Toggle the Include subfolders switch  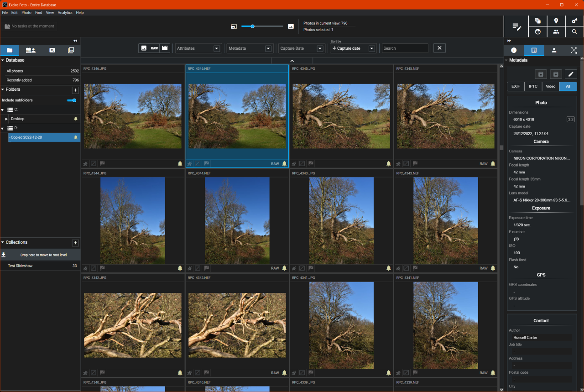(x=72, y=100)
